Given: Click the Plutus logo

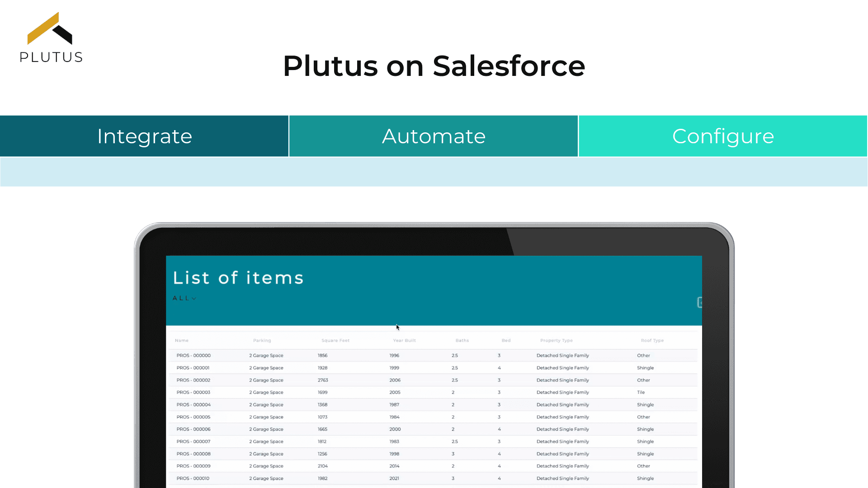Looking at the screenshot, I should [51, 38].
